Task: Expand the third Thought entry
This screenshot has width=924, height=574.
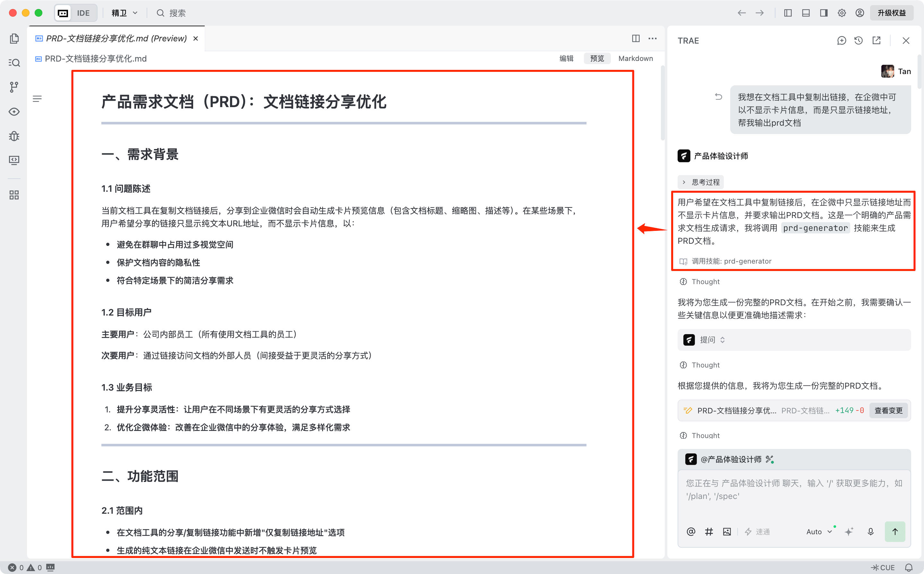Action: [699, 435]
